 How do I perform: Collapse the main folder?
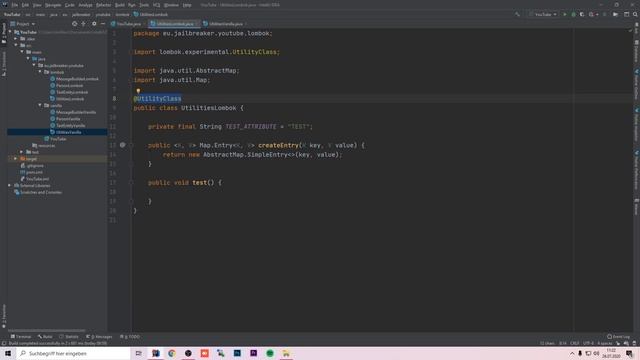pos(22,52)
